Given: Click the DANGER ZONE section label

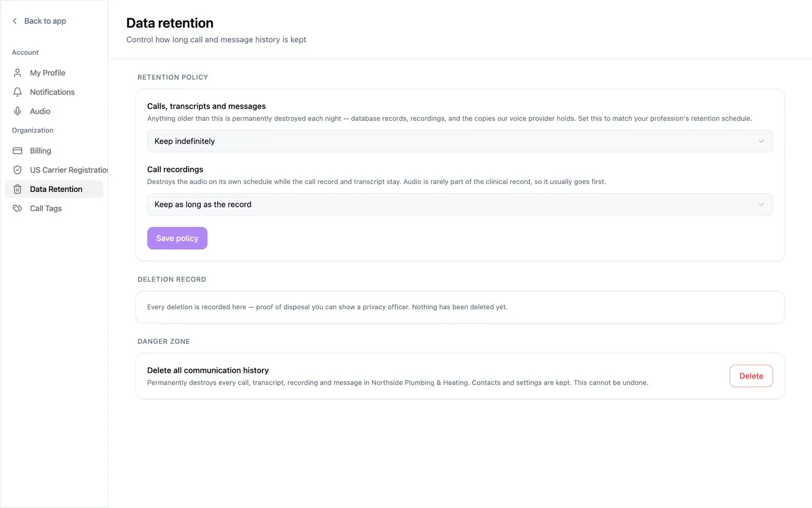Looking at the screenshot, I should 163,341.
